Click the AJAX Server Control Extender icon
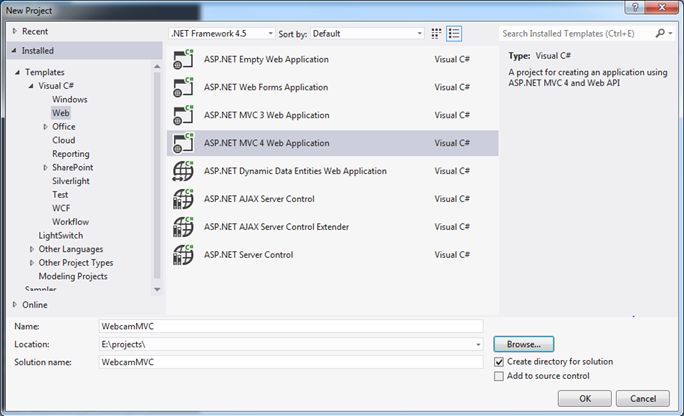The image size is (684, 416). click(x=183, y=227)
